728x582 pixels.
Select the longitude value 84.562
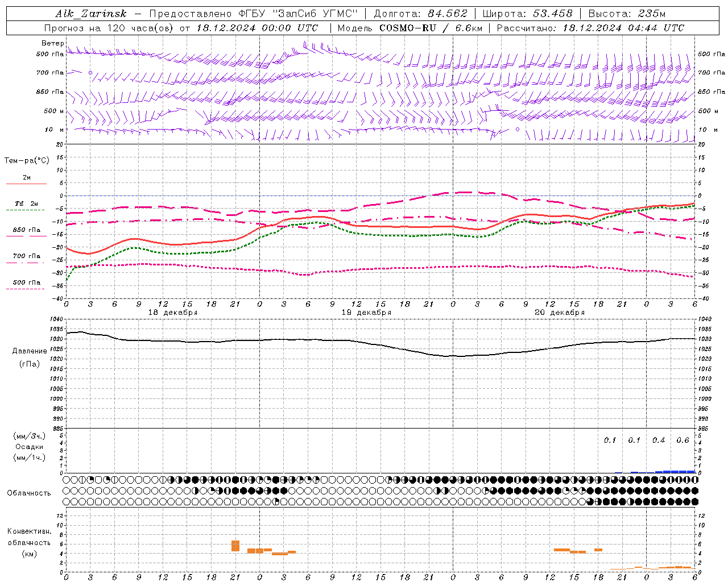447,14
